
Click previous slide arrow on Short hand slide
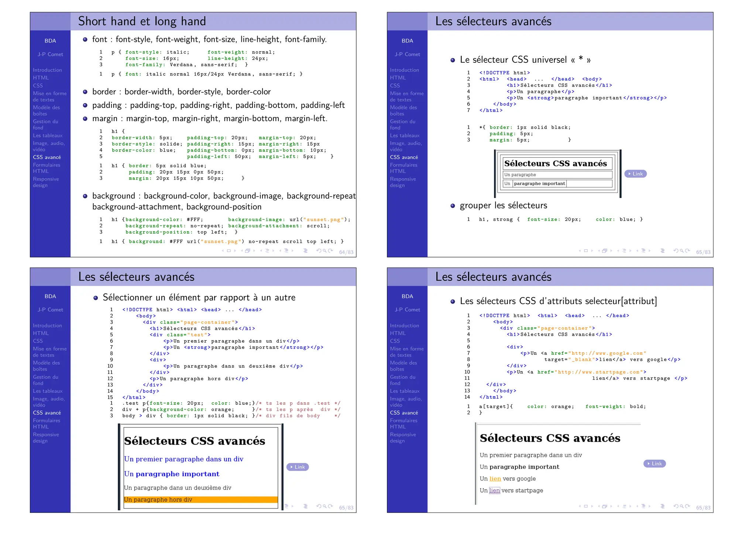point(223,251)
